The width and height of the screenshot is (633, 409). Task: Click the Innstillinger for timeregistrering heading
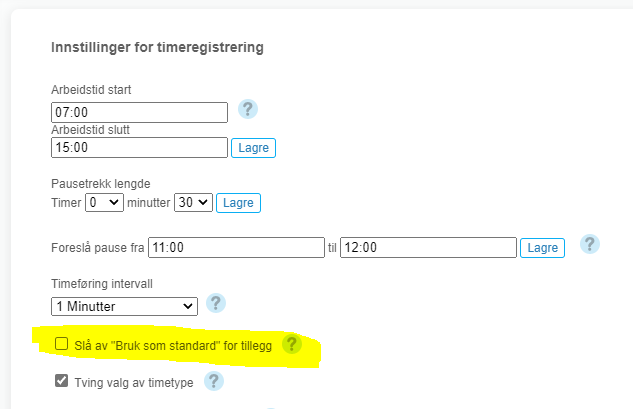(x=156, y=47)
